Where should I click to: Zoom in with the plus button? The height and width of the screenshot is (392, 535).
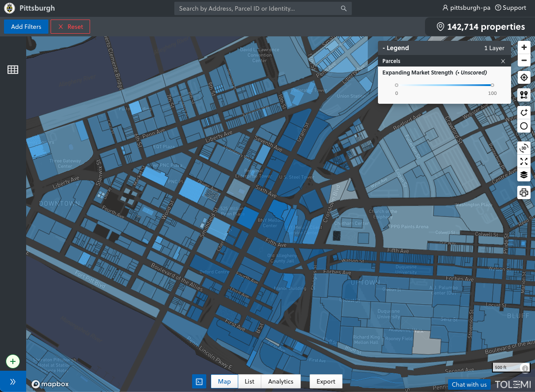(524, 47)
